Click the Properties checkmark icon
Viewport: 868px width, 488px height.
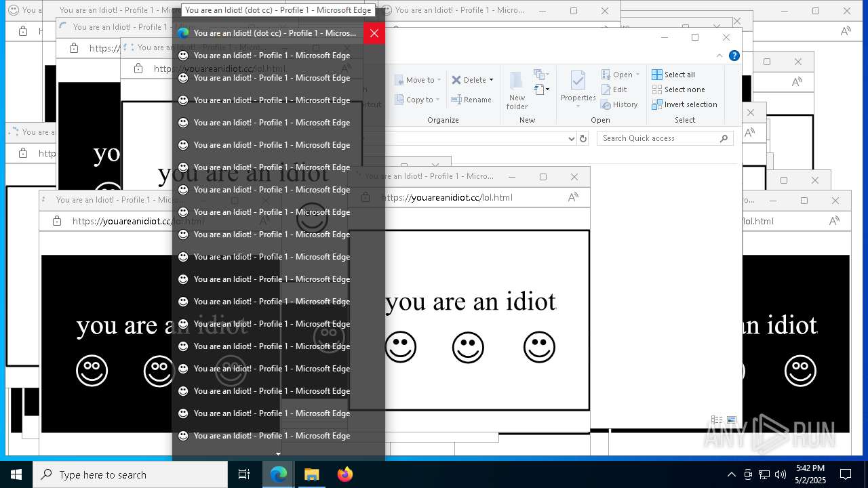pos(578,81)
